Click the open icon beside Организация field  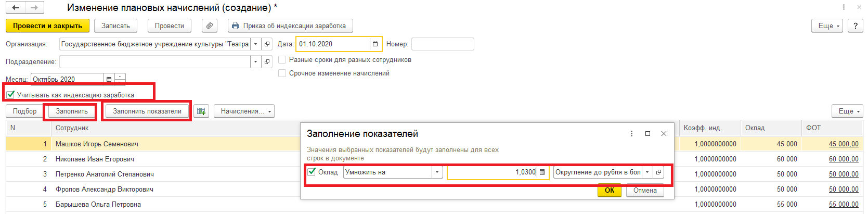[x=267, y=44]
